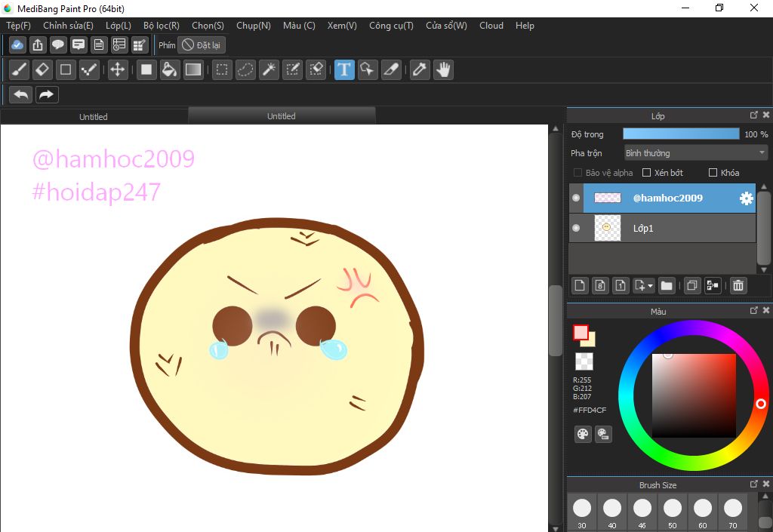Select the Eraser tool

tap(42, 69)
